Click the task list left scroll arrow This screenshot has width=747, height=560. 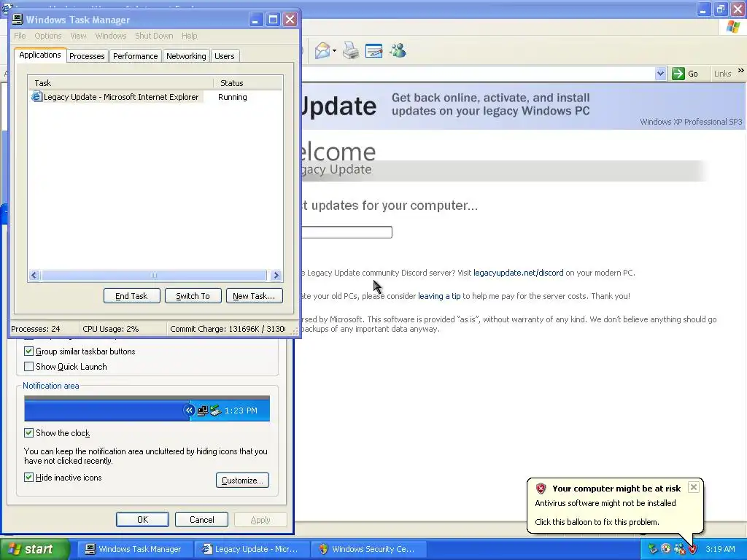coord(34,275)
